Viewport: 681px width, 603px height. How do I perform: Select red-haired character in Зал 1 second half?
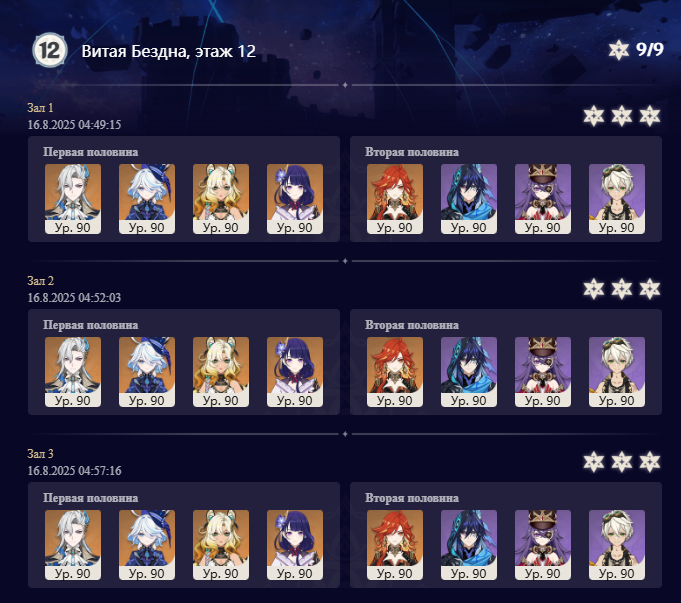tap(395, 199)
